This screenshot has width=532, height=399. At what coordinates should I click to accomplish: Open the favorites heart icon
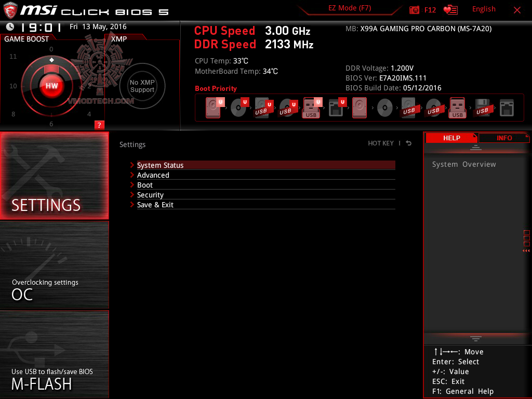(450, 10)
